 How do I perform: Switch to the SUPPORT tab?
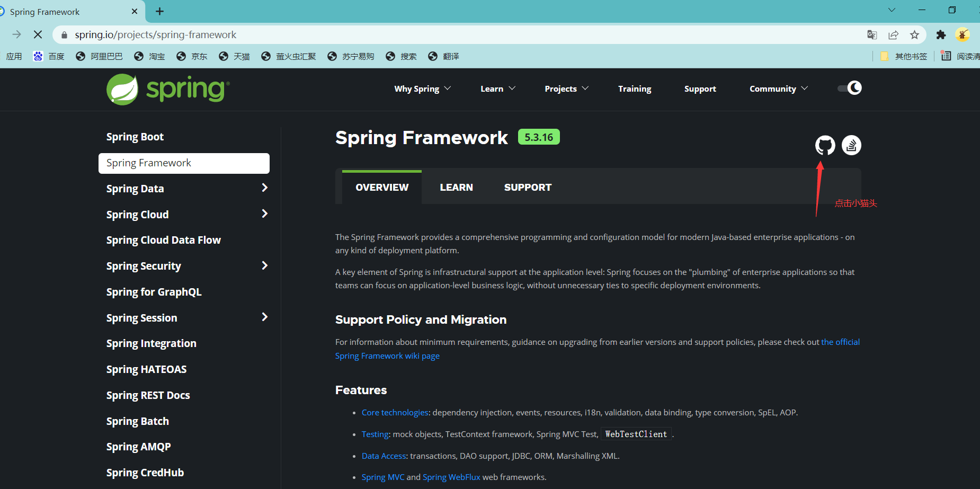click(x=528, y=187)
